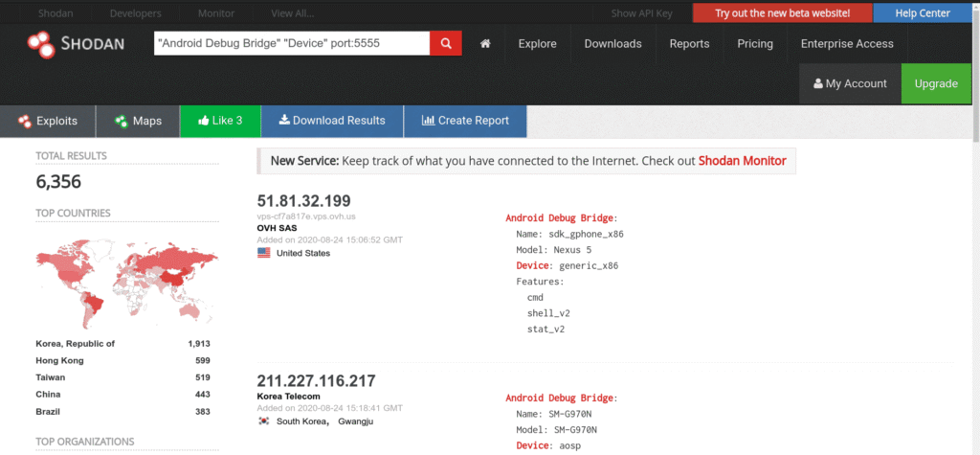Open the View All... menu
The image size is (980, 455).
click(x=293, y=13)
